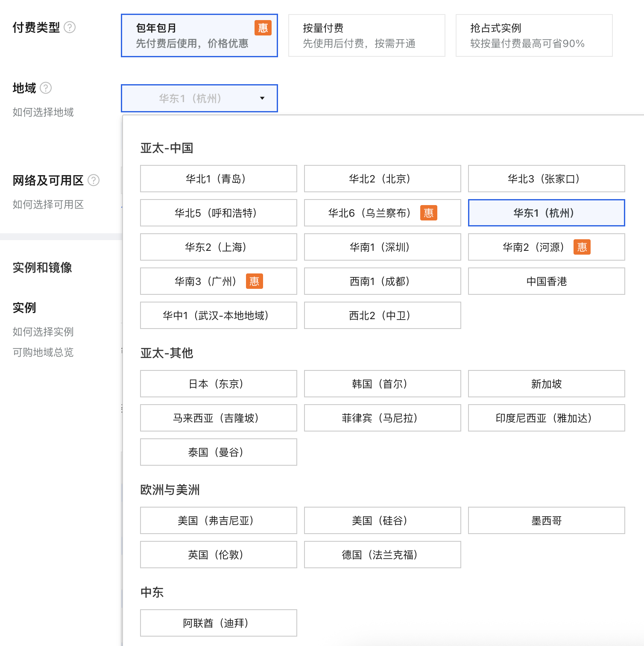The height and width of the screenshot is (646, 644).
Task: Click the 惠 badge next to 华北6（乌兰察布）
Action: pyautogui.click(x=429, y=213)
